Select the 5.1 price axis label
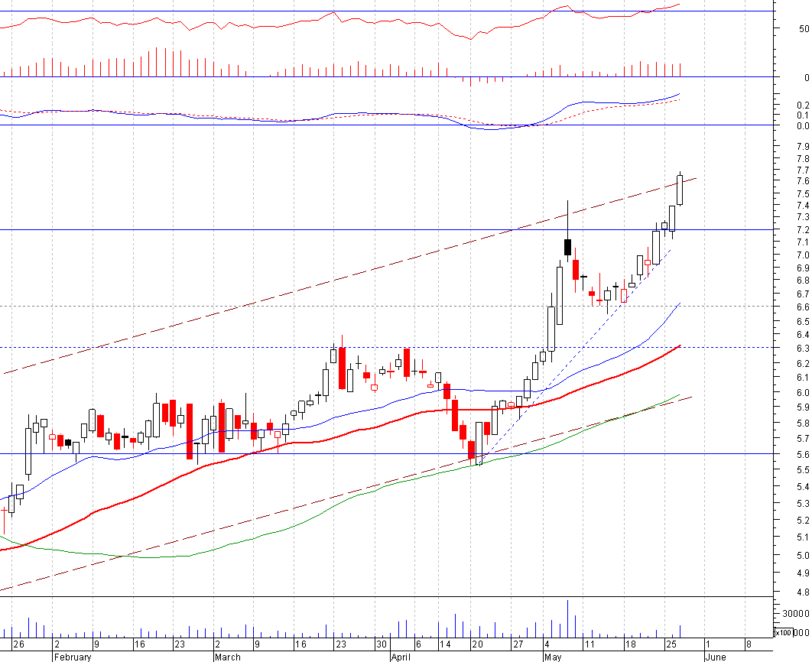 pyautogui.click(x=803, y=537)
